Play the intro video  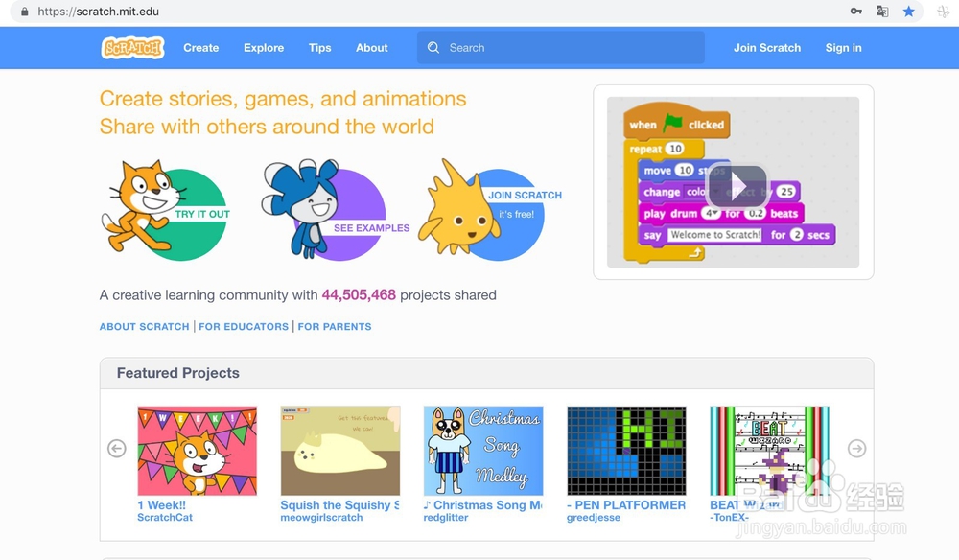[736, 186]
